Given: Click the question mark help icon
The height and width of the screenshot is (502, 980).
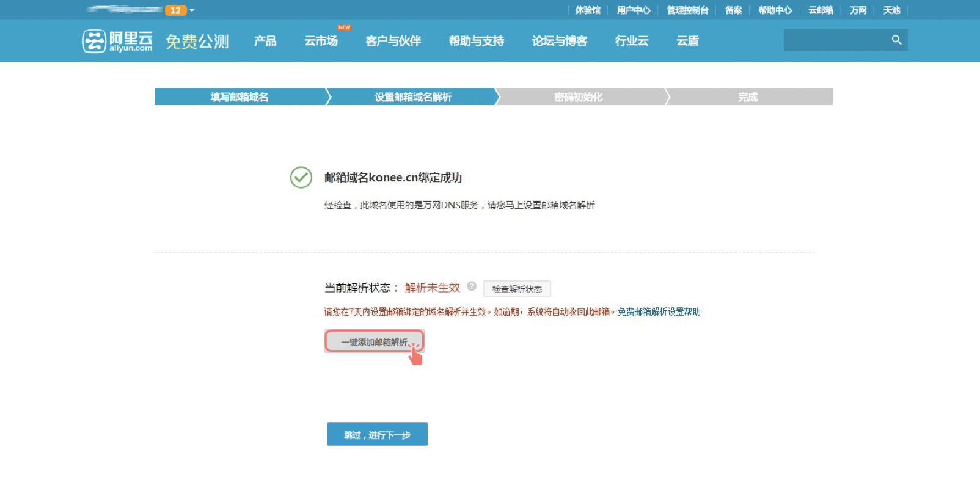Looking at the screenshot, I should (472, 286).
